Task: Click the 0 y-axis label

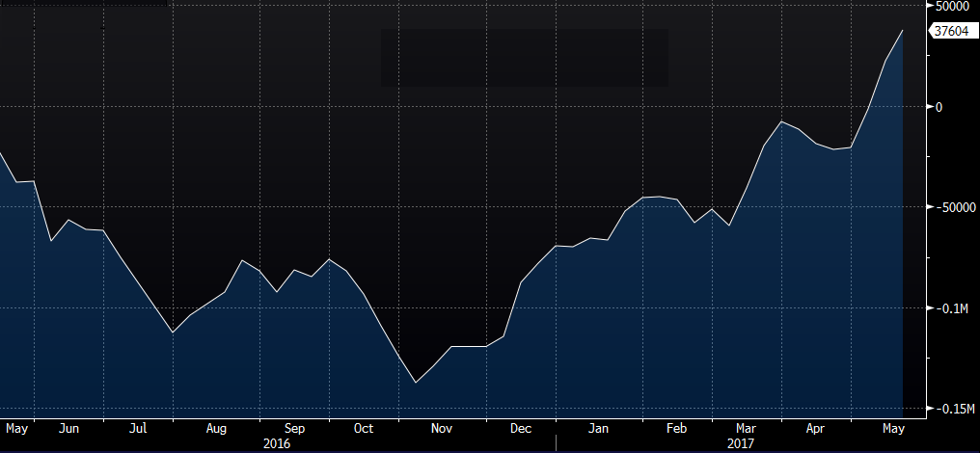Action: tap(939, 107)
